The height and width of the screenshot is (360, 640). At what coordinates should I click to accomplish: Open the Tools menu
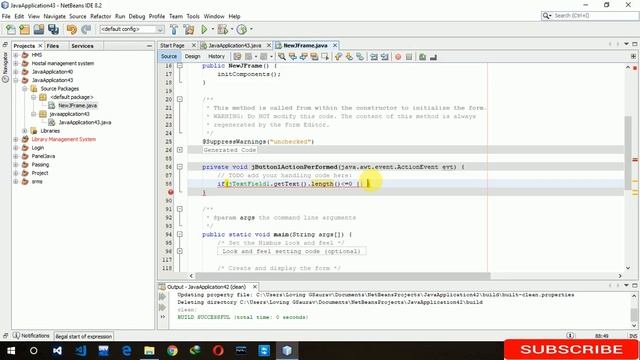[193, 16]
